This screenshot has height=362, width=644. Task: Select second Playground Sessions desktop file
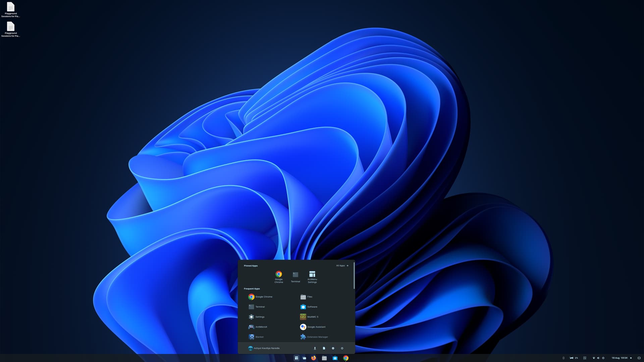(x=11, y=29)
